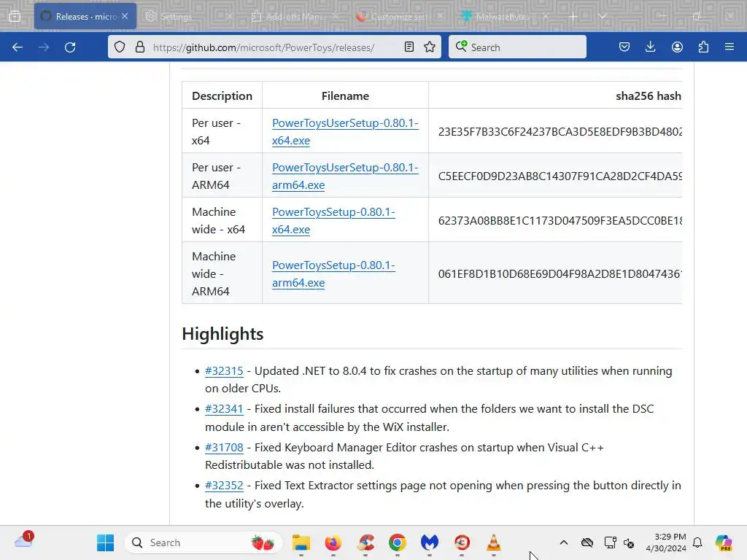The height and width of the screenshot is (560, 747).
Task: Open Google Chrome from taskbar
Action: tap(398, 542)
